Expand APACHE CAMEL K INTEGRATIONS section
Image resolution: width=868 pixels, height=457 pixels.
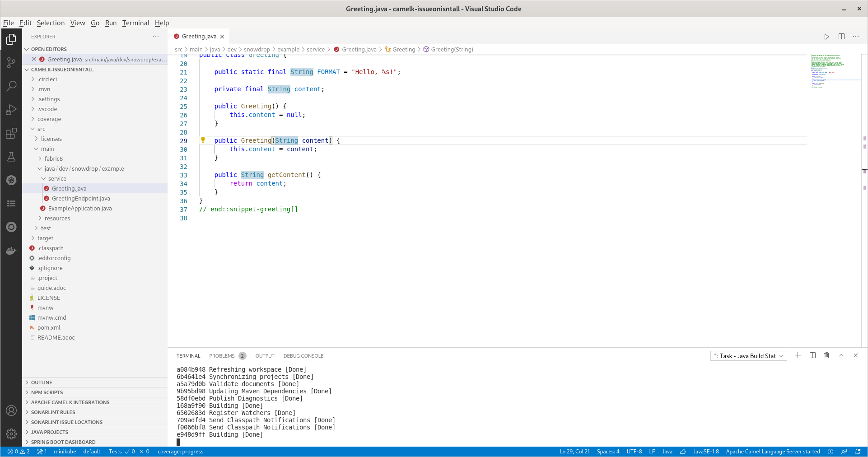click(95, 402)
